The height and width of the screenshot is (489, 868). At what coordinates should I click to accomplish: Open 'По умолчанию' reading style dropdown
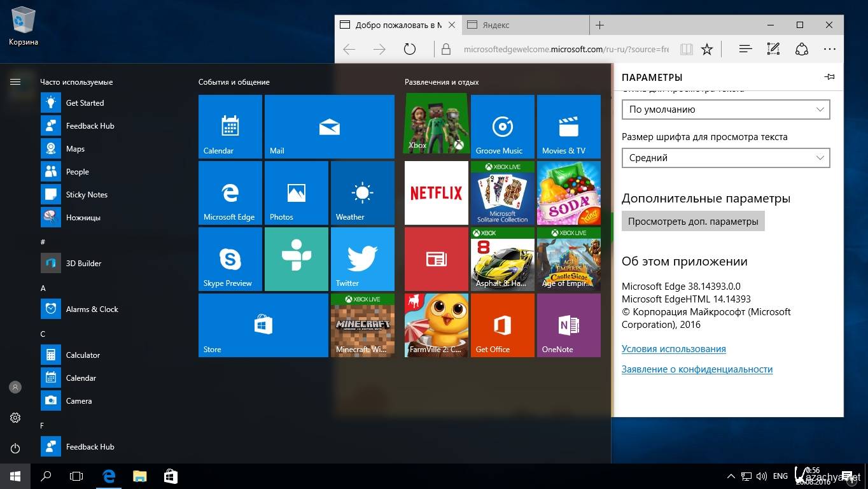click(x=725, y=110)
